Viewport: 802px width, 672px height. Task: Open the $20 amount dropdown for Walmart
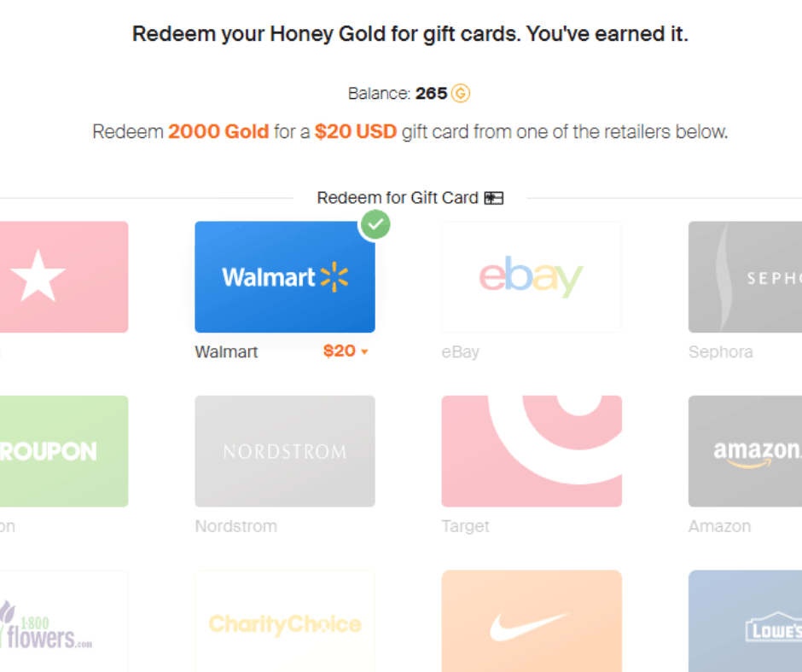pyautogui.click(x=346, y=351)
